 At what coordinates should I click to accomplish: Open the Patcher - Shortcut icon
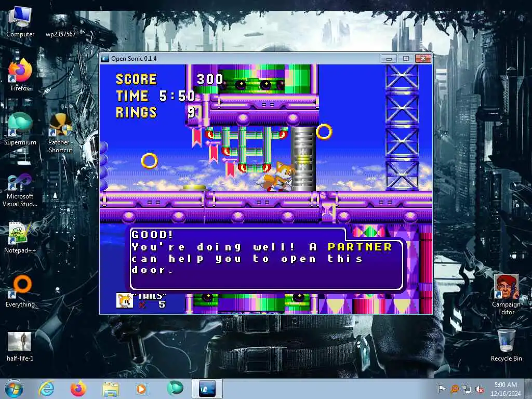coord(60,133)
